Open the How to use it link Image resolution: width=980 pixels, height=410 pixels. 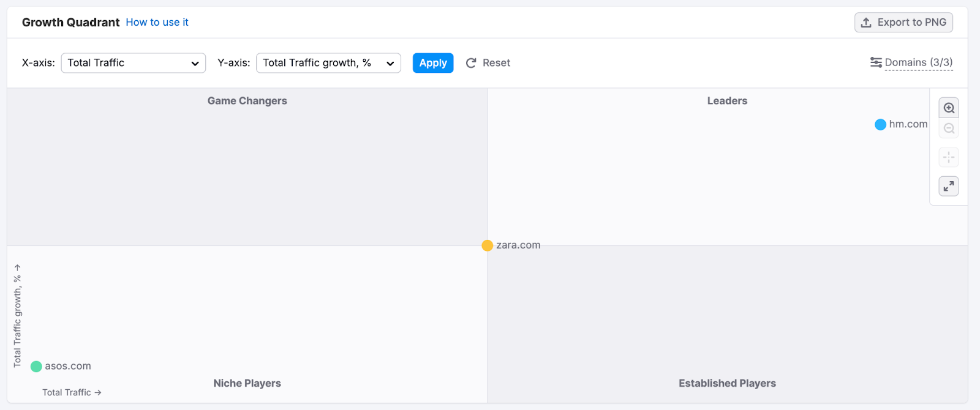157,22
